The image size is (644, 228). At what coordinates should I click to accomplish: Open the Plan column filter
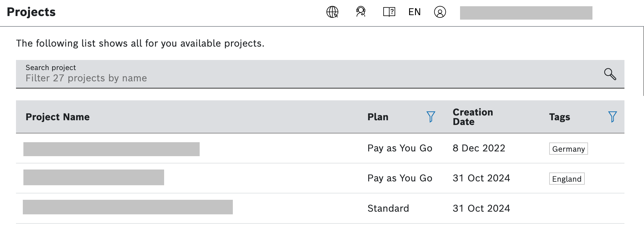click(x=431, y=117)
